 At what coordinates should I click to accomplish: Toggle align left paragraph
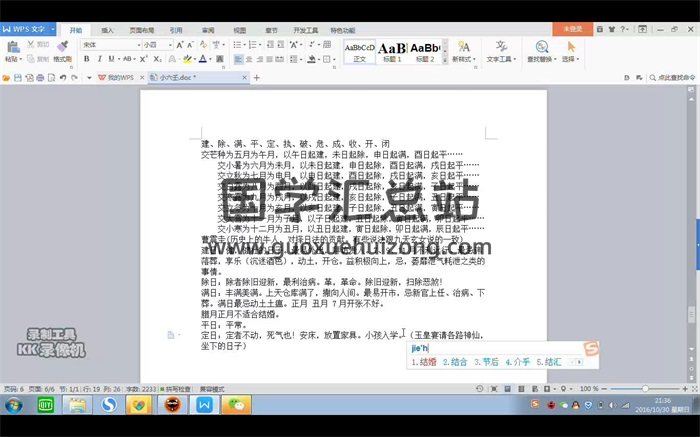239,59
